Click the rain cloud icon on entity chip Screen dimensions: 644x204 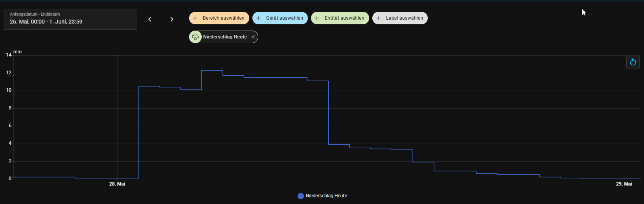[195, 37]
